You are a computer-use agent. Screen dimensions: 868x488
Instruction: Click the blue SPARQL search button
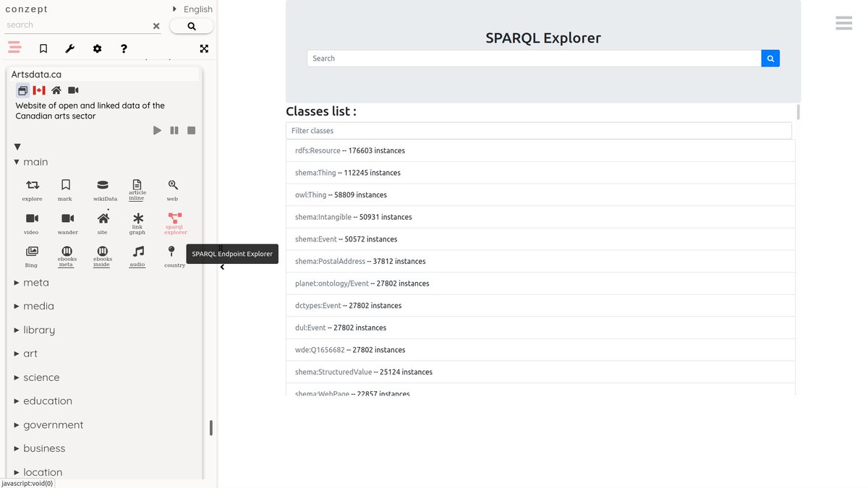(x=770, y=59)
